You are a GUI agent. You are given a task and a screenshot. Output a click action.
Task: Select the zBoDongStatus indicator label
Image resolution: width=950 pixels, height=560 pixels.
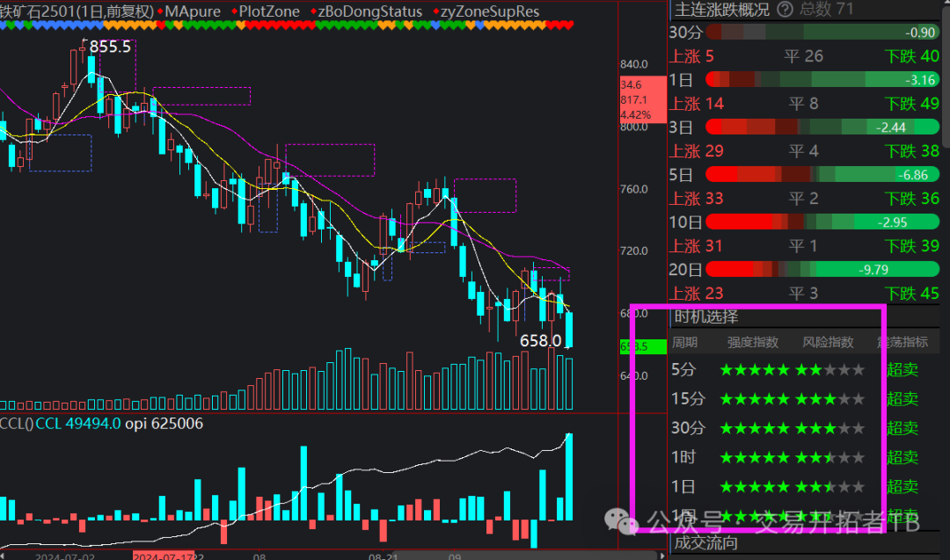coord(369,11)
